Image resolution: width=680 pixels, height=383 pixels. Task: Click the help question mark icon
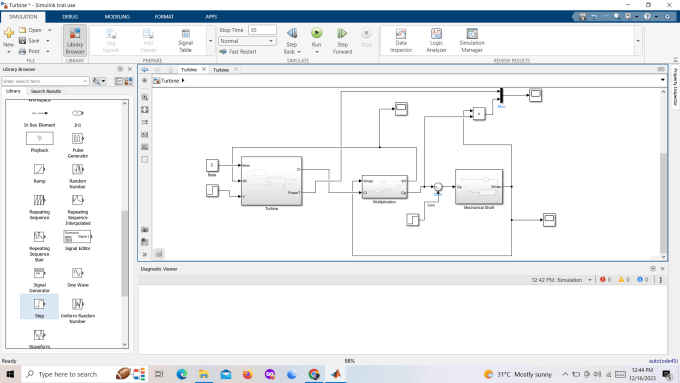pos(647,16)
